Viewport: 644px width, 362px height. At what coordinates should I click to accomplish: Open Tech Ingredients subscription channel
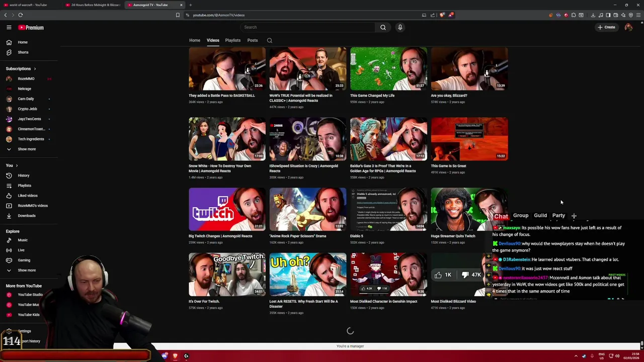point(31,139)
